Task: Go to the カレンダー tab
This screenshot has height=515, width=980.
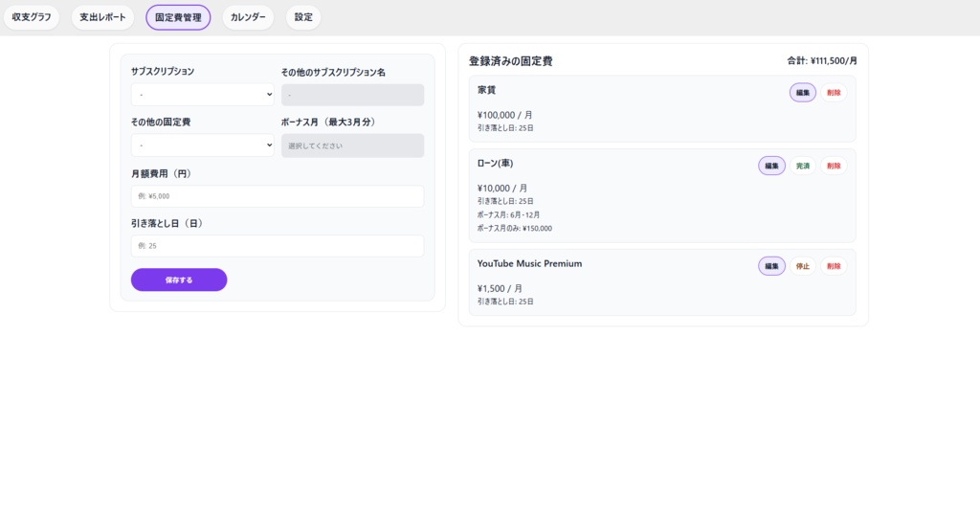Action: point(248,17)
